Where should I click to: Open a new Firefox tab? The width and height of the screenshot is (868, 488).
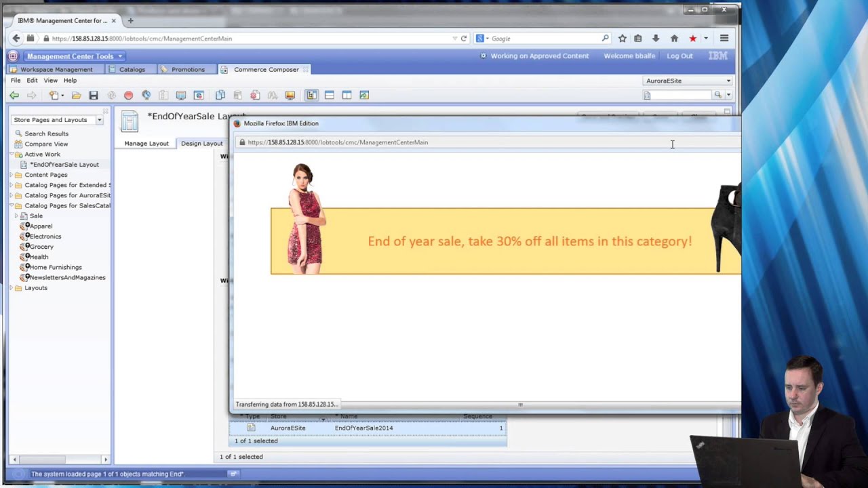131,20
